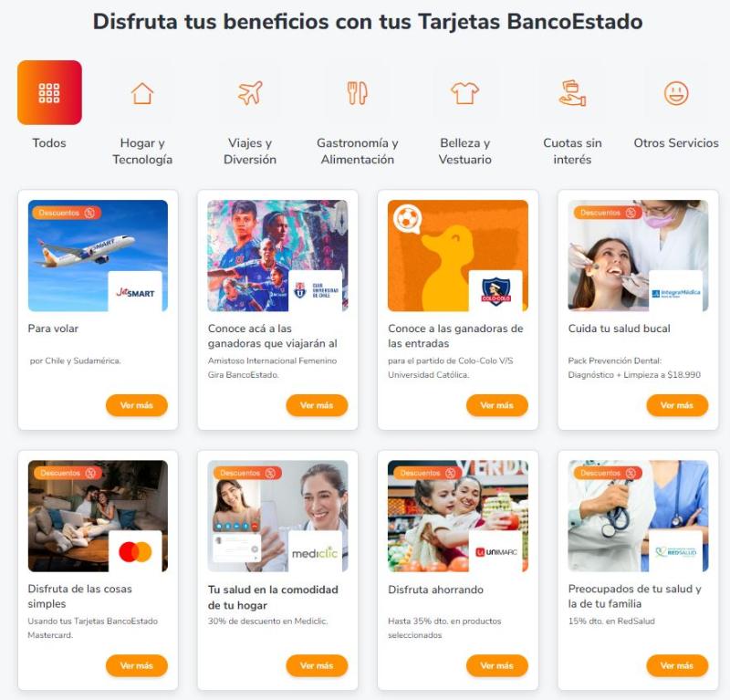
Task: Open the Universidad de Chile players image
Action: point(277,256)
